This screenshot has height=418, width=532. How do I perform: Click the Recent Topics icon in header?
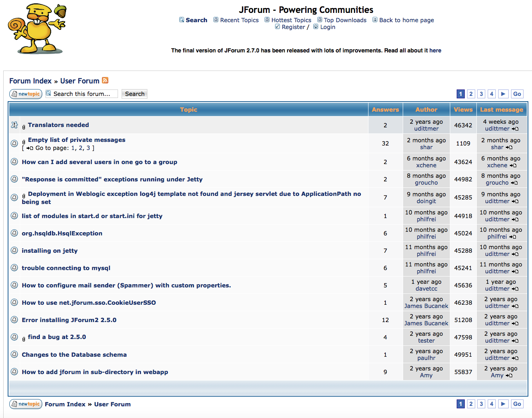coord(216,20)
